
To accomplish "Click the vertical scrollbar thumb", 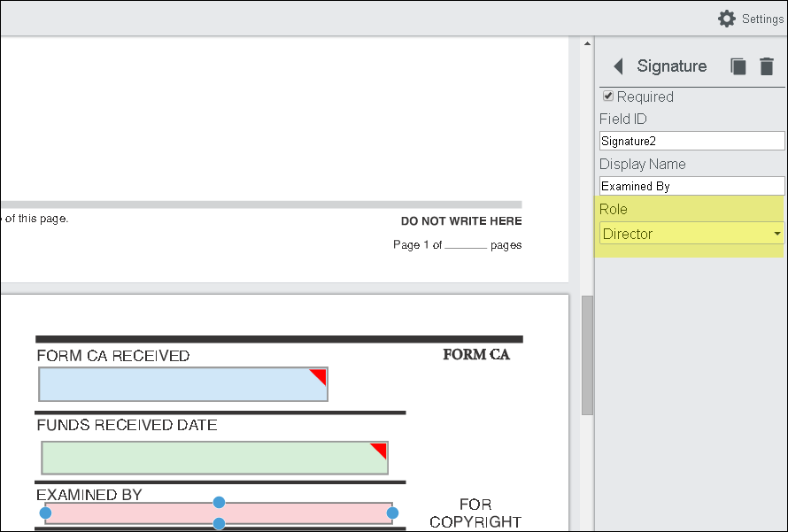I will pyautogui.click(x=586, y=354).
